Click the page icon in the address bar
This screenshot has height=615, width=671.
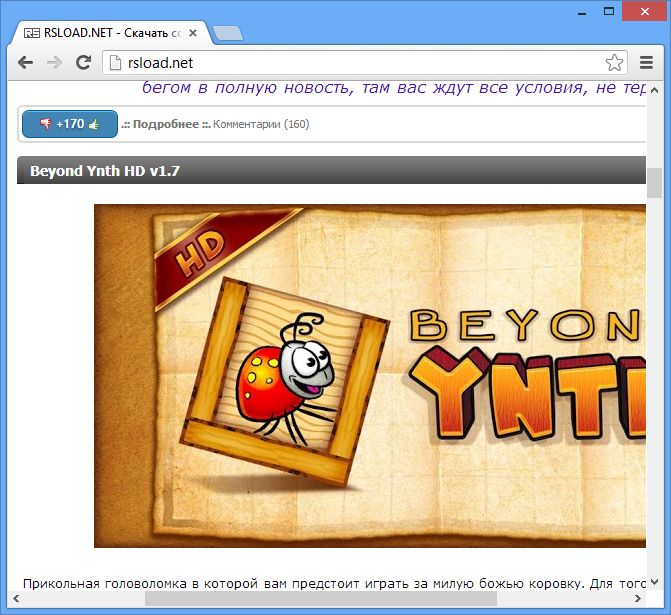pos(115,63)
